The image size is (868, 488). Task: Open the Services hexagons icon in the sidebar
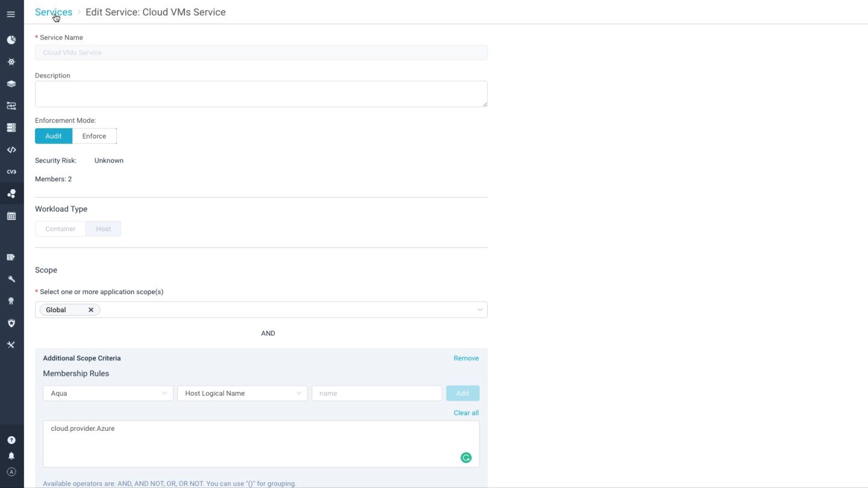[11, 193]
